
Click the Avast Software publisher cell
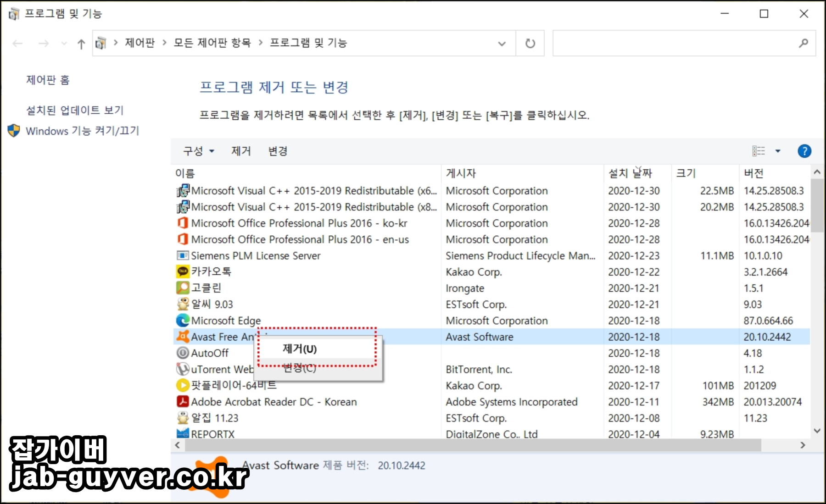[480, 337]
